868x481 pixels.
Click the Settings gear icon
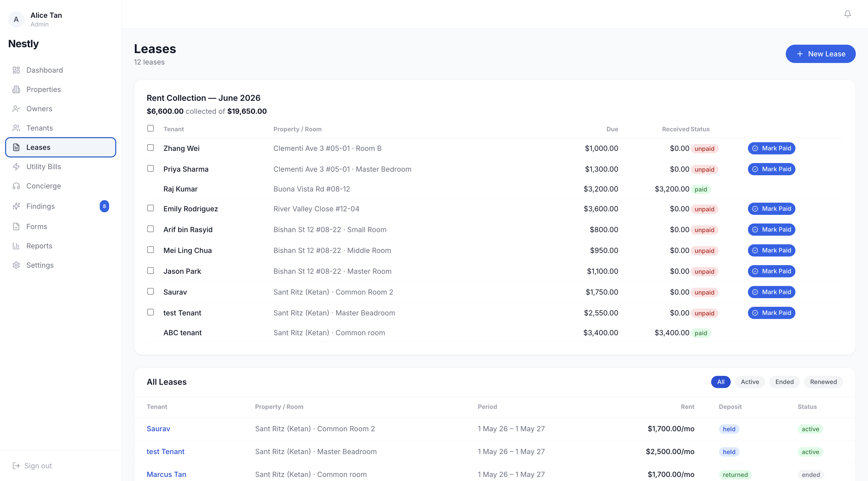coord(16,265)
